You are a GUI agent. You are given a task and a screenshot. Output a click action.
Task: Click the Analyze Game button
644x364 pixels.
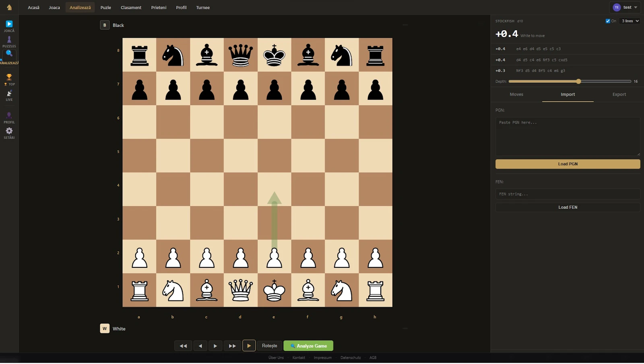coord(308,346)
